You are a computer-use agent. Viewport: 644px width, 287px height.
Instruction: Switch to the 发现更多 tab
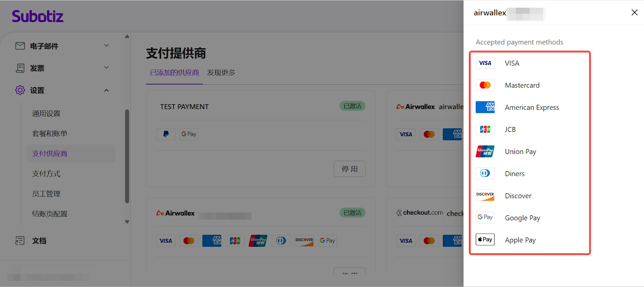coord(221,73)
